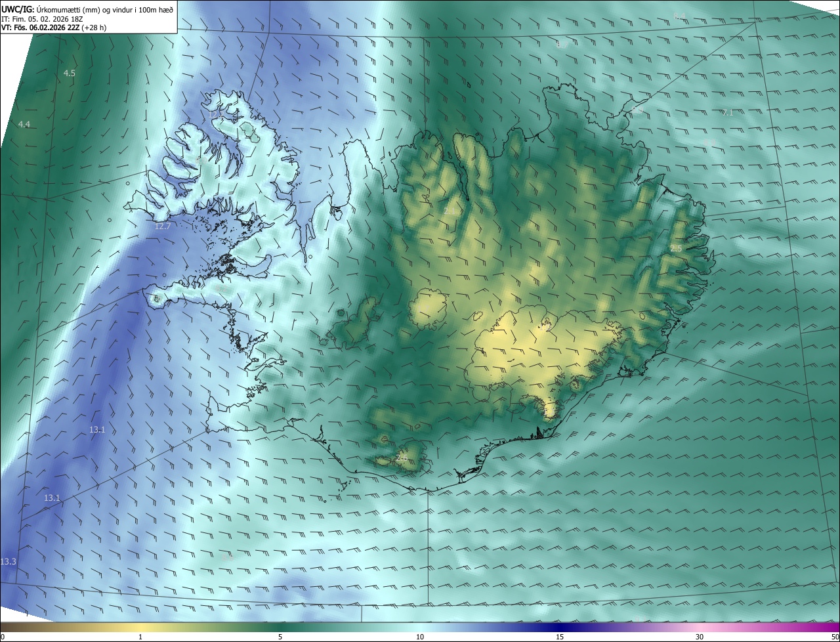
Task: Click the "8.4" value at top edge
Action: click(x=680, y=16)
